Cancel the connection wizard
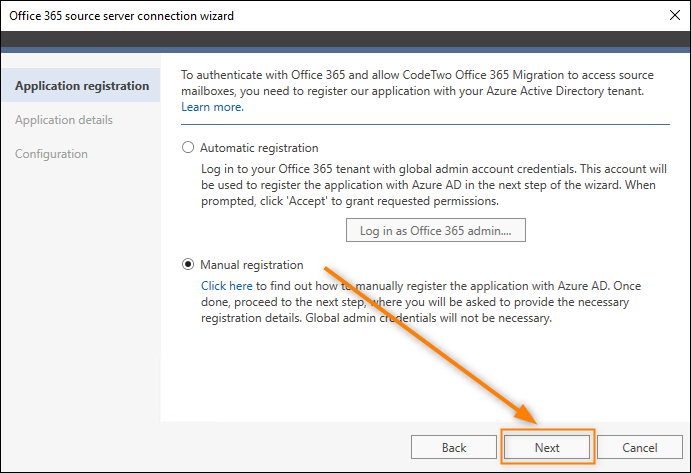The image size is (691, 473). [639, 447]
